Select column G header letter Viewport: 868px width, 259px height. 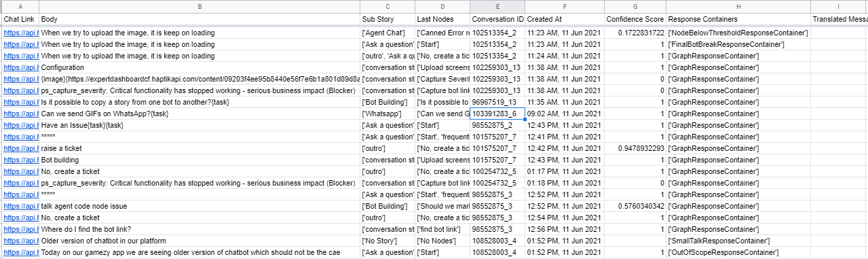pyautogui.click(x=635, y=6)
